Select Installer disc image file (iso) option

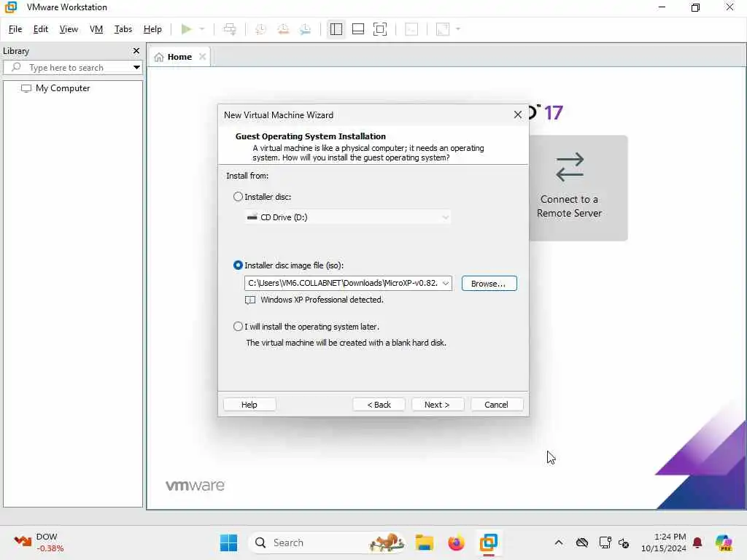238,265
